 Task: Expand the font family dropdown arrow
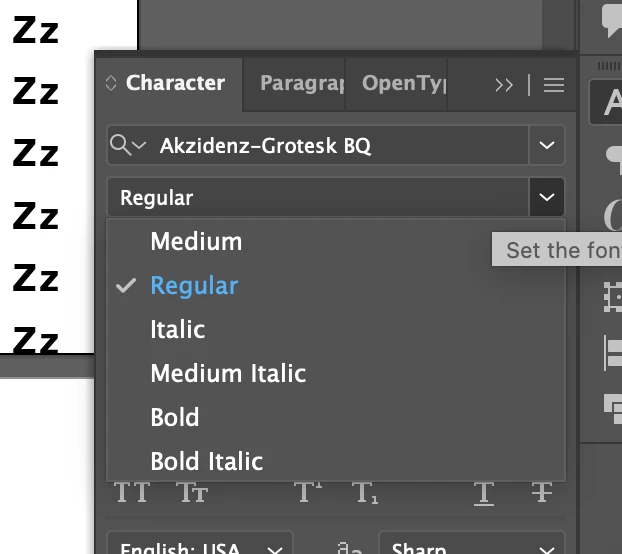pyautogui.click(x=547, y=145)
